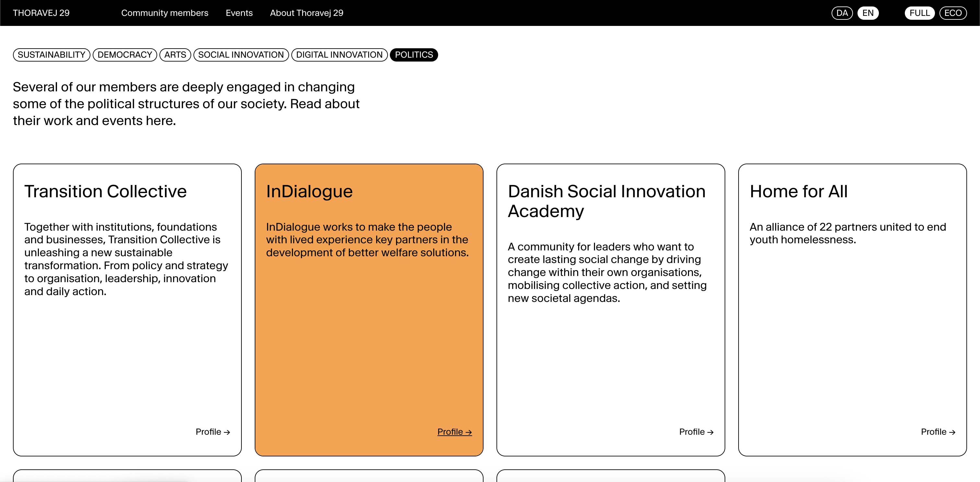Select the Digital Innovation filter
This screenshot has height=482, width=980.
click(339, 55)
